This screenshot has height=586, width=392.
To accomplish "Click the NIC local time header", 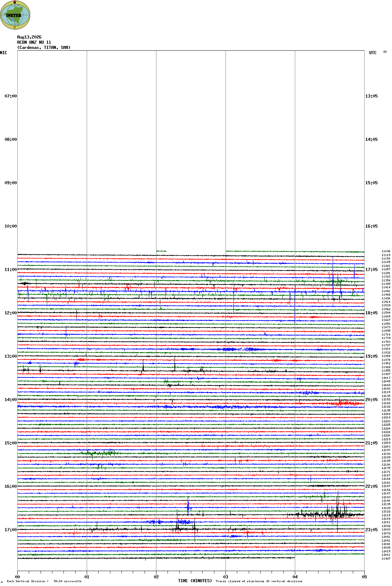I will [x=3, y=53].
